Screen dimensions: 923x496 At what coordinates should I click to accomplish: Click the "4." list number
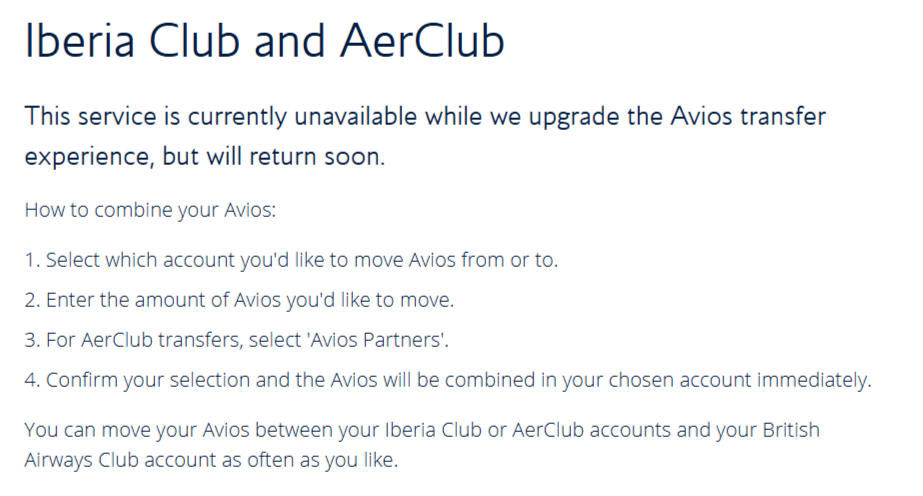[31, 381]
